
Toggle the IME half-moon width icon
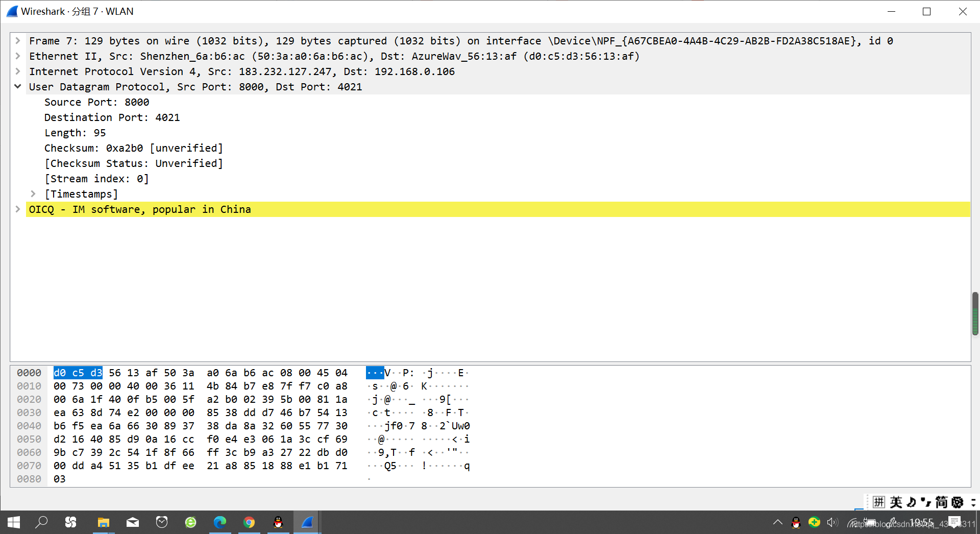tap(912, 502)
